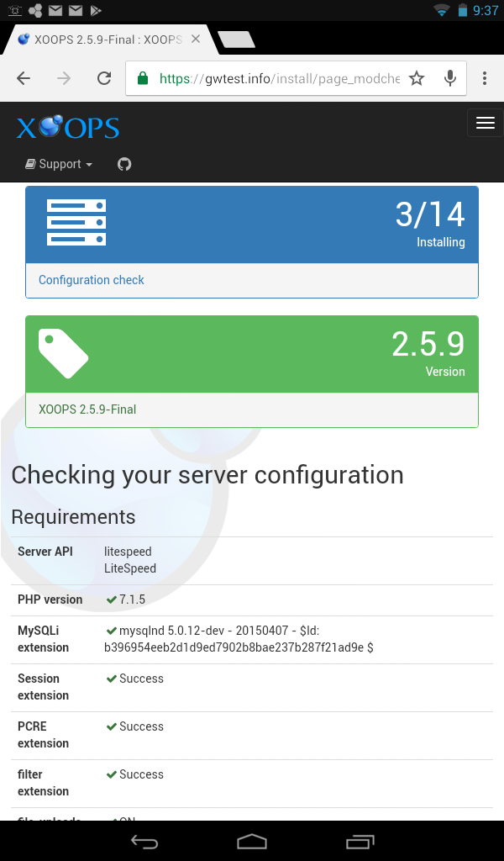Click the browser forward arrow

coord(64,78)
